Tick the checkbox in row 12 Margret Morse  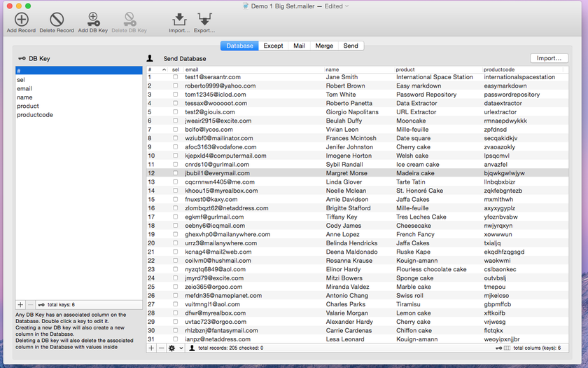tap(175, 173)
